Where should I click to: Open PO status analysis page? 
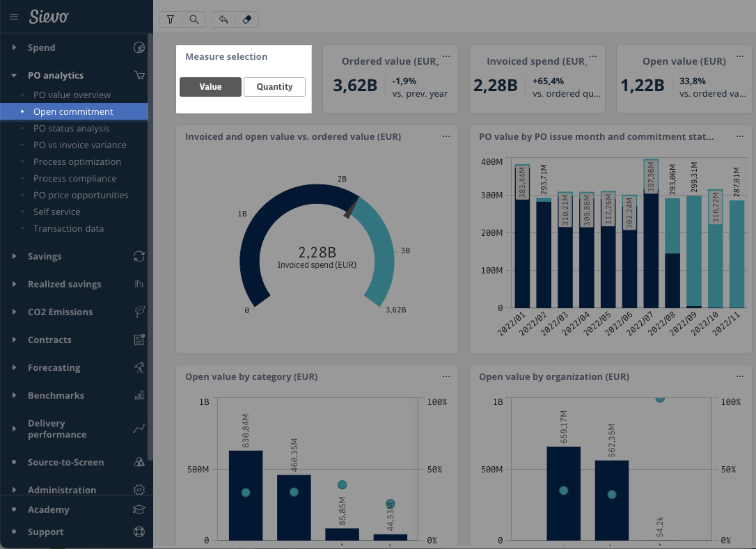pos(71,128)
